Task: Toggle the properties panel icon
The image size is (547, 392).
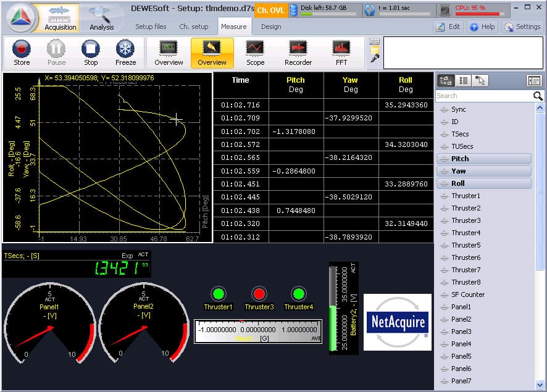Action: 534,81
